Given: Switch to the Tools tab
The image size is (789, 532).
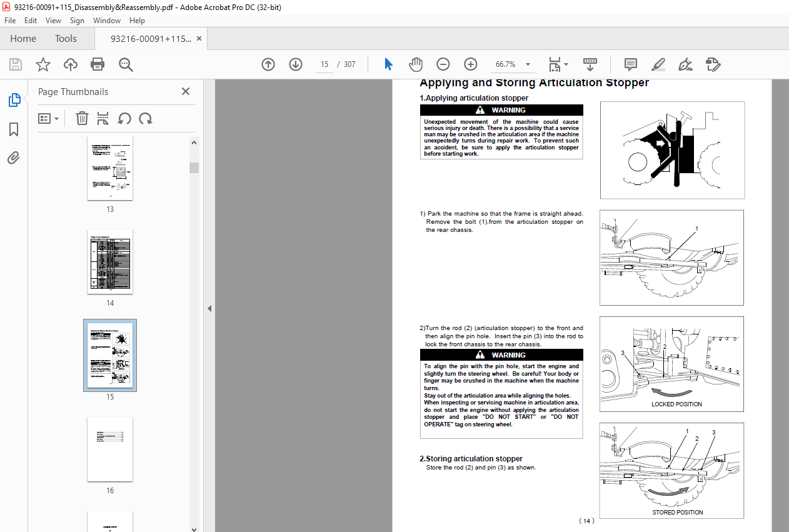Looking at the screenshot, I should [x=66, y=39].
